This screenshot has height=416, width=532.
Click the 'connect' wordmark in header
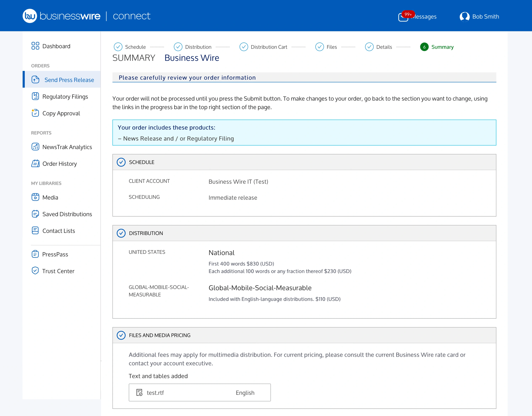[131, 16]
